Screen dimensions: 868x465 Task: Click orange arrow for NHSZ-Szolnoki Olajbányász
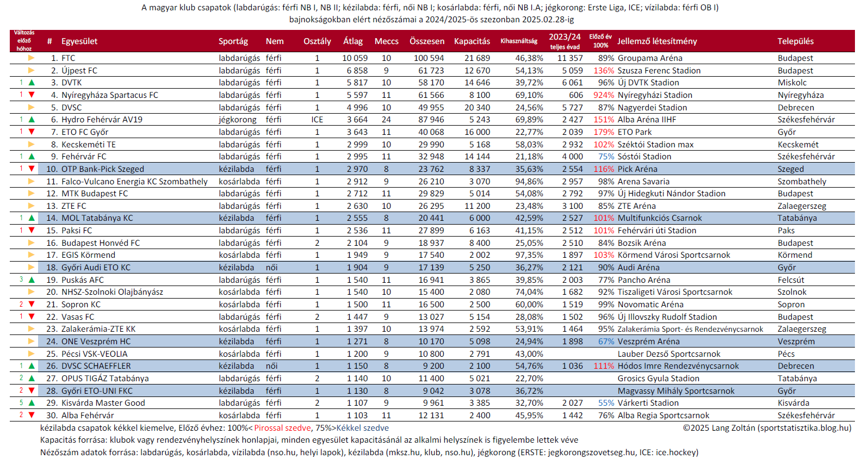[32, 292]
